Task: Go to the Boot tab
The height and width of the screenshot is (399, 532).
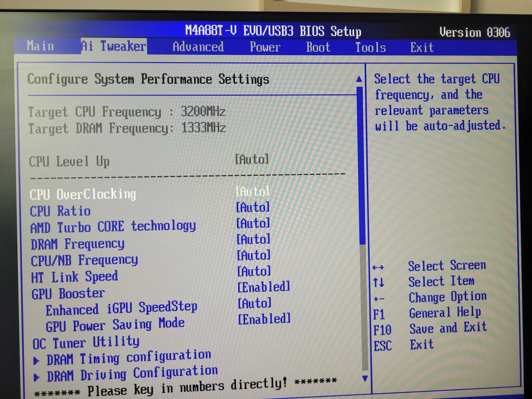Action: coord(318,47)
